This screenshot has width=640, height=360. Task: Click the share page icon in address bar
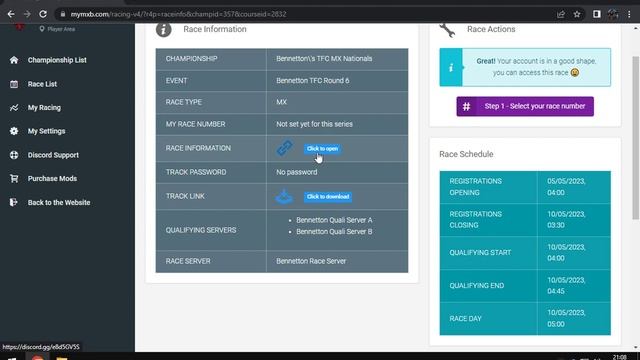coord(561,14)
